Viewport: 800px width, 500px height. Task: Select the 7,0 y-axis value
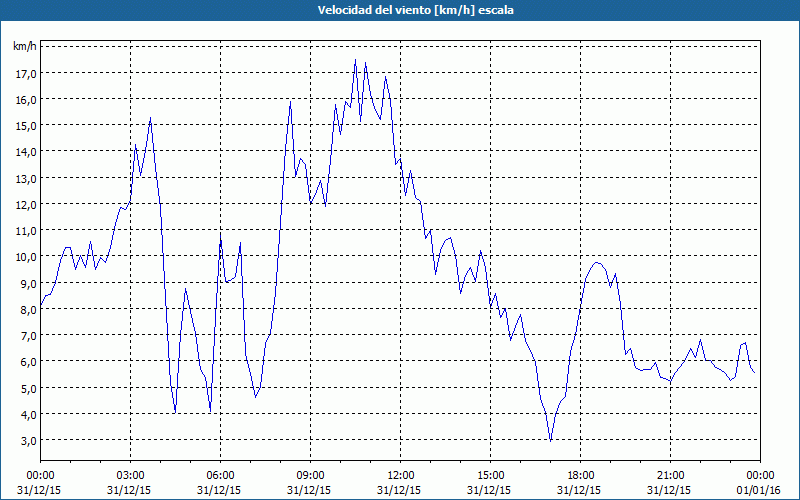click(x=29, y=336)
